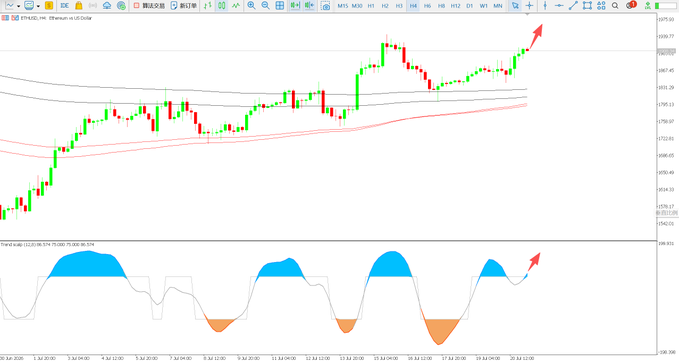Click second small icon beside ETHUSD title
The width and height of the screenshot is (679, 362).
point(15,18)
